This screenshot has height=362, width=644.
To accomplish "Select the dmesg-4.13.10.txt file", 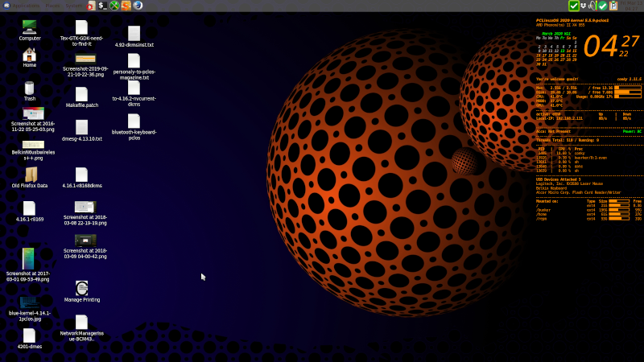I will tap(81, 127).
